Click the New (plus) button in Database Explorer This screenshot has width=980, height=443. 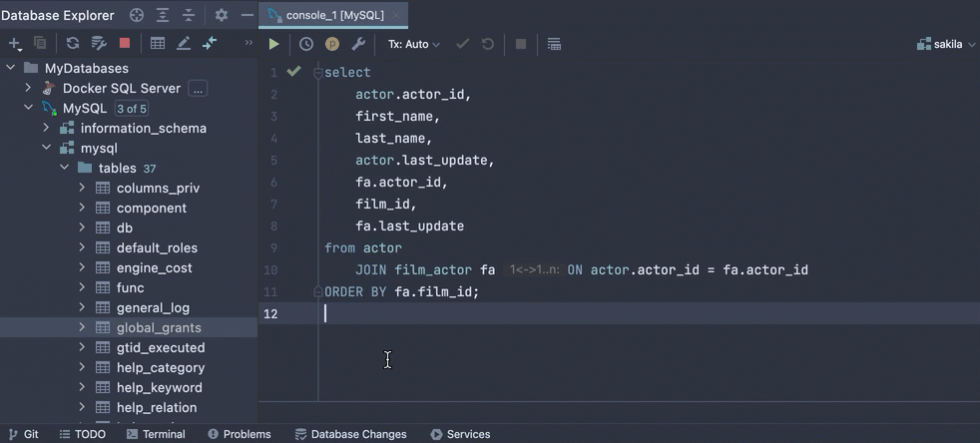click(14, 44)
